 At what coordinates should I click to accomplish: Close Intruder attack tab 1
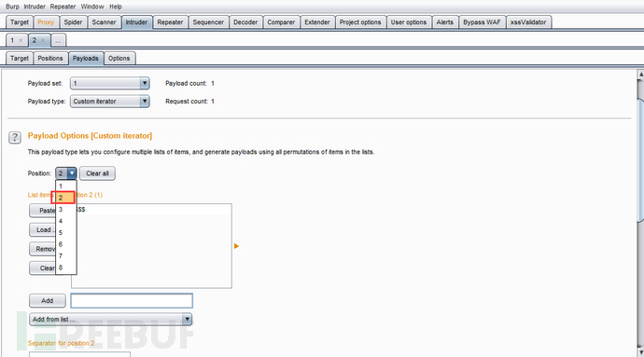pyautogui.click(x=21, y=41)
